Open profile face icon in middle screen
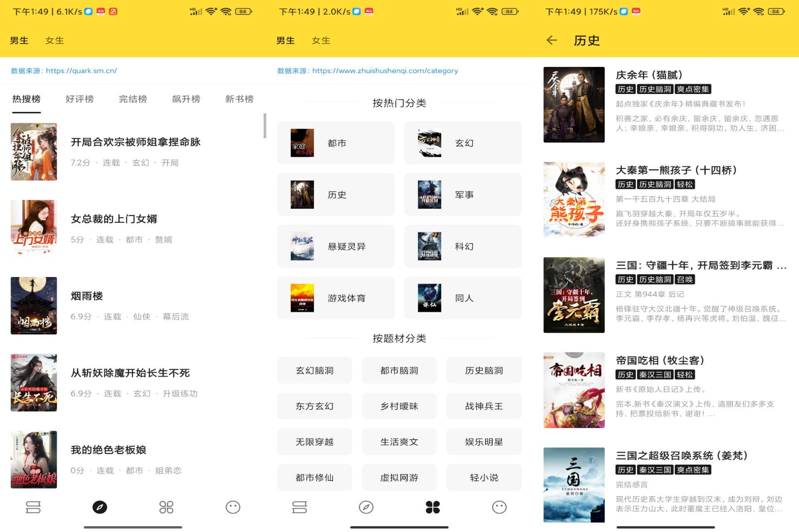This screenshot has width=799, height=532. coord(499,507)
